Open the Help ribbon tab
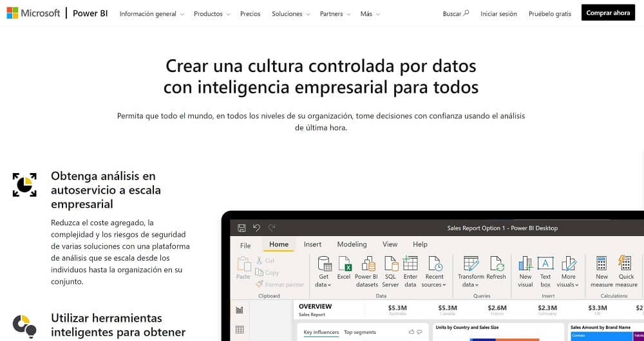 (420, 244)
